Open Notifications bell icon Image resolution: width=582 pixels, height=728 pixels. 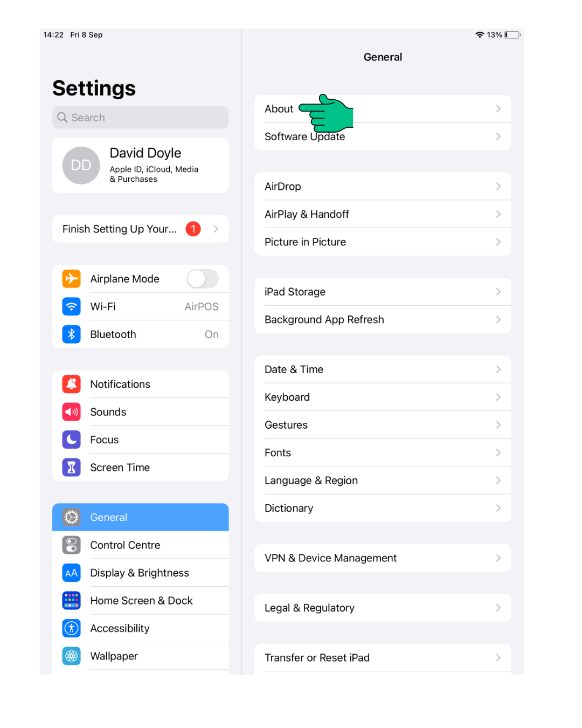click(x=71, y=384)
